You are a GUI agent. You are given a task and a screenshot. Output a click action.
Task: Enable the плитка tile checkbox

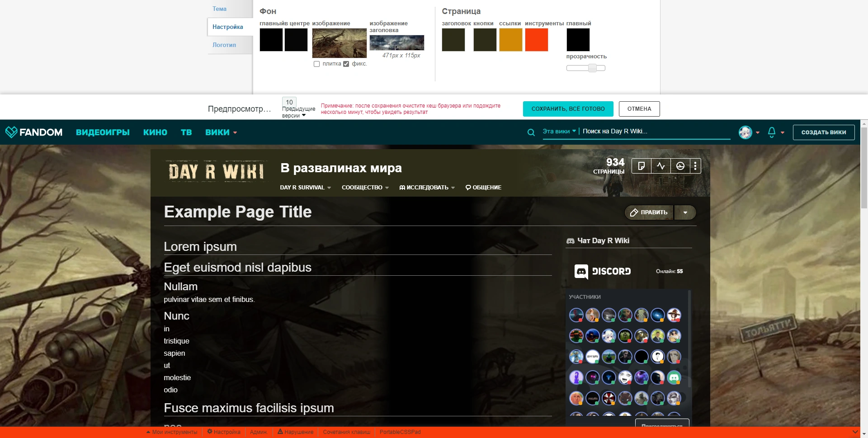click(316, 64)
